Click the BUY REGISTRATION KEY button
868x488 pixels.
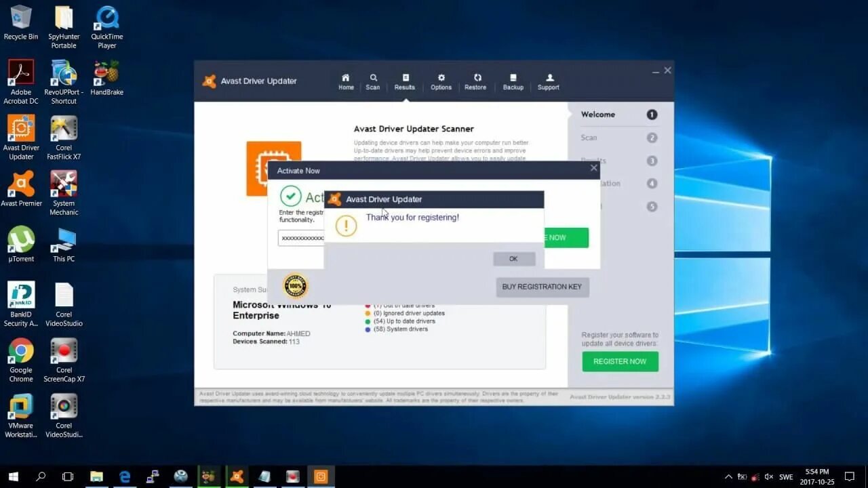coord(542,287)
